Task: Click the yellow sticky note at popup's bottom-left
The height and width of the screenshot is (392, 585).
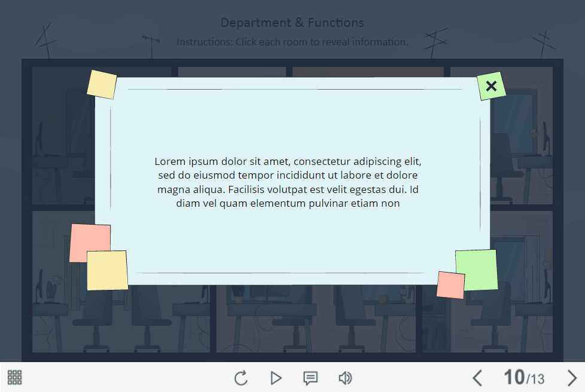Action: [x=107, y=271]
